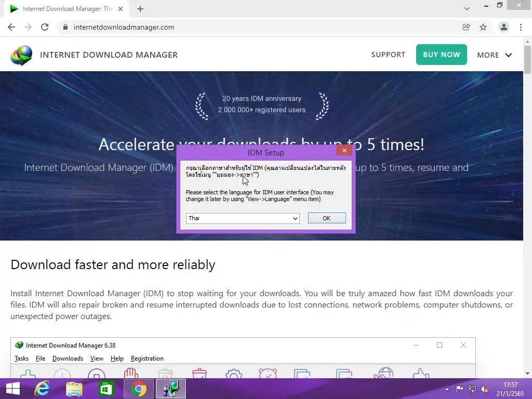The height and width of the screenshot is (399, 532).
Task: Go forward in Chrome
Action: (28, 27)
